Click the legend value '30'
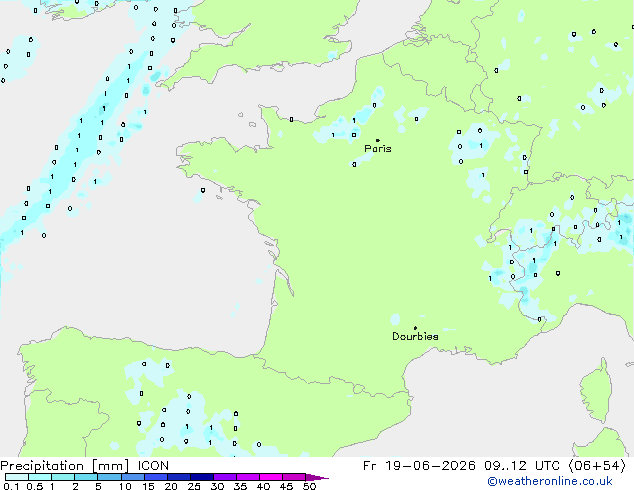The width and height of the screenshot is (634, 490). 217,486
